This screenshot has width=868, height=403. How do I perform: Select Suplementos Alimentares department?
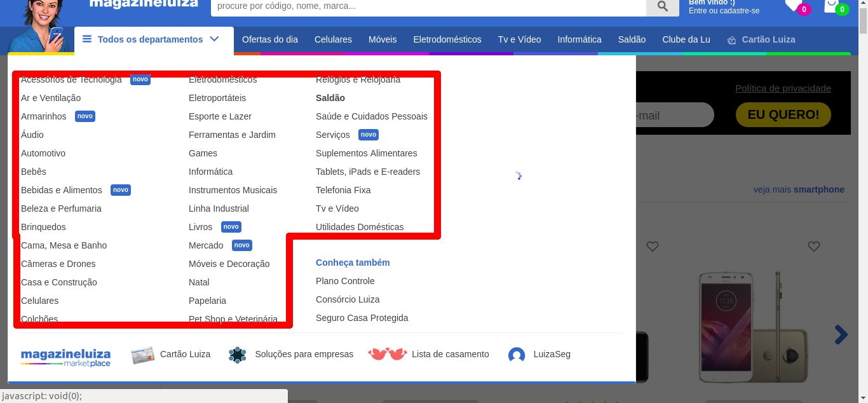[x=367, y=153]
